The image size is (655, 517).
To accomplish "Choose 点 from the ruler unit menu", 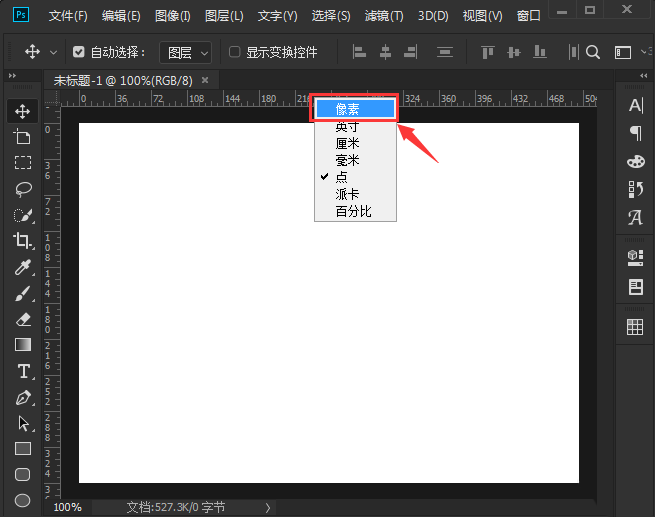I will pos(355,177).
